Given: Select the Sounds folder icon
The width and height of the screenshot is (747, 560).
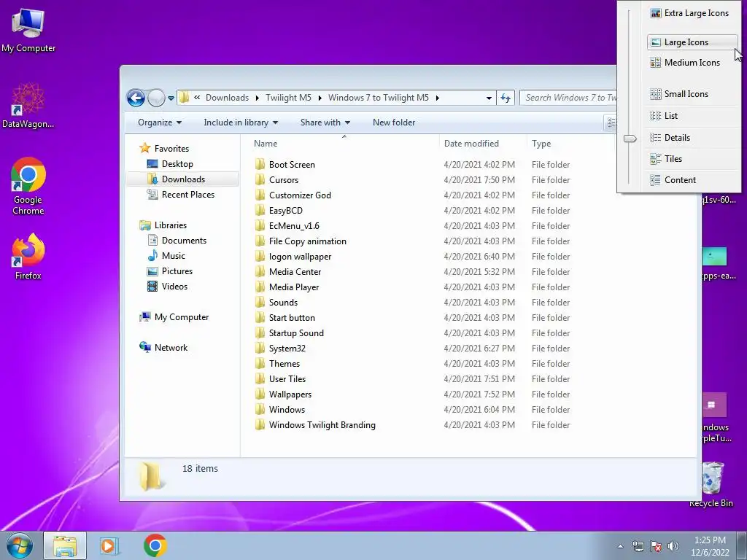Looking at the screenshot, I should point(260,303).
